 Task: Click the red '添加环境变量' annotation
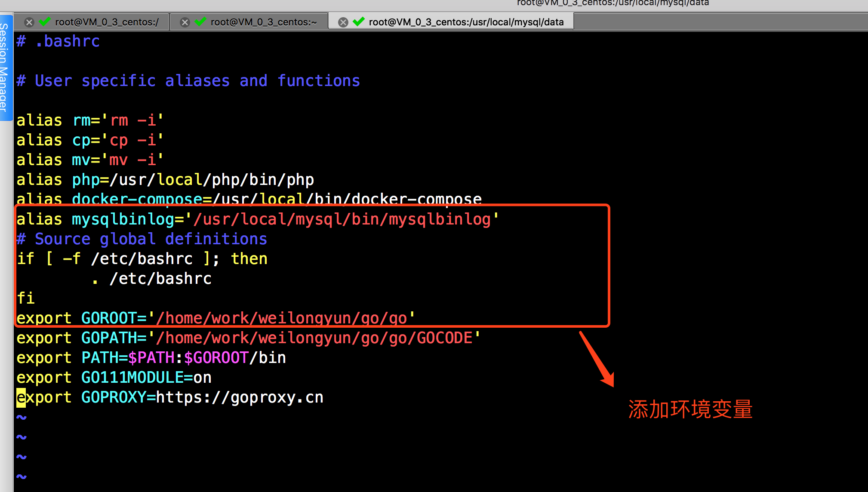(690, 409)
